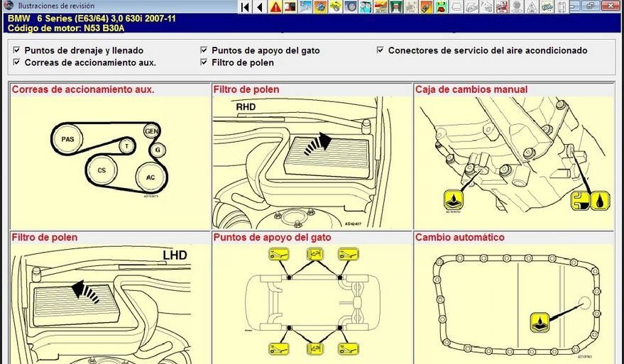Click top-left jack icon in jack points diagram
Viewport: 624px width, 364px height.
pyautogui.click(x=278, y=254)
